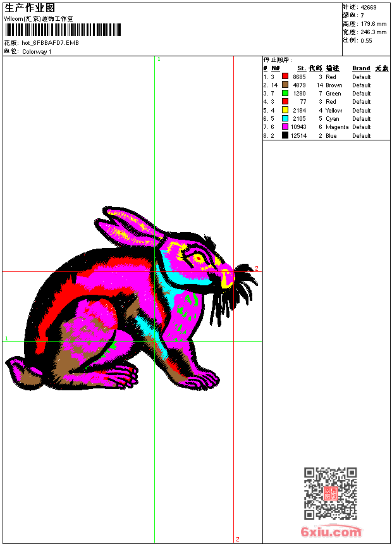The width and height of the screenshot is (392, 544).
Task: Select stitch count 10943
Action: pyautogui.click(x=298, y=127)
